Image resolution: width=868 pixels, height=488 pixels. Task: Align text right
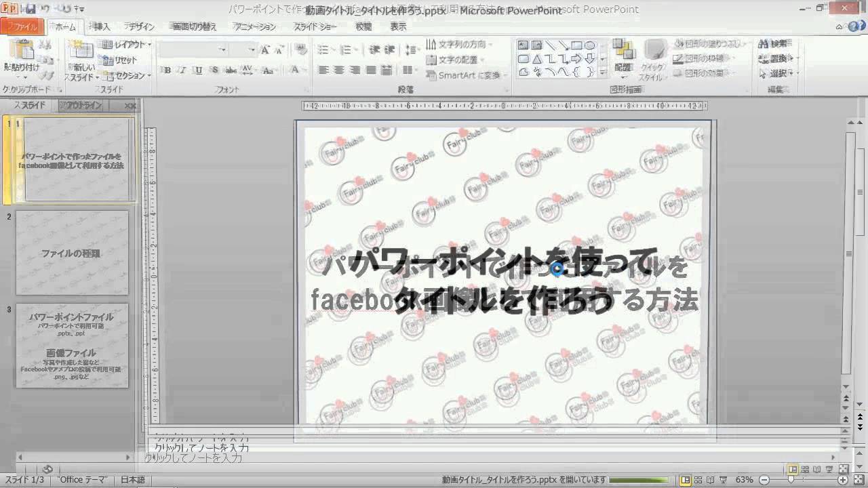click(355, 70)
